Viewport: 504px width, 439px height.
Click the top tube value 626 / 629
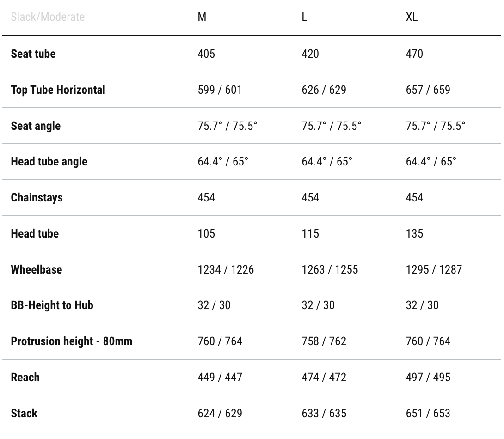click(324, 90)
